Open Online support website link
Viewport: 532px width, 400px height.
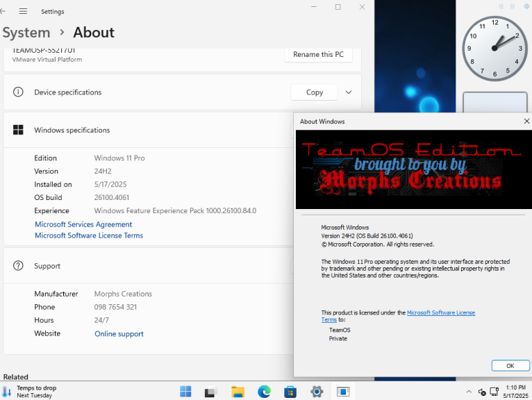pos(119,334)
